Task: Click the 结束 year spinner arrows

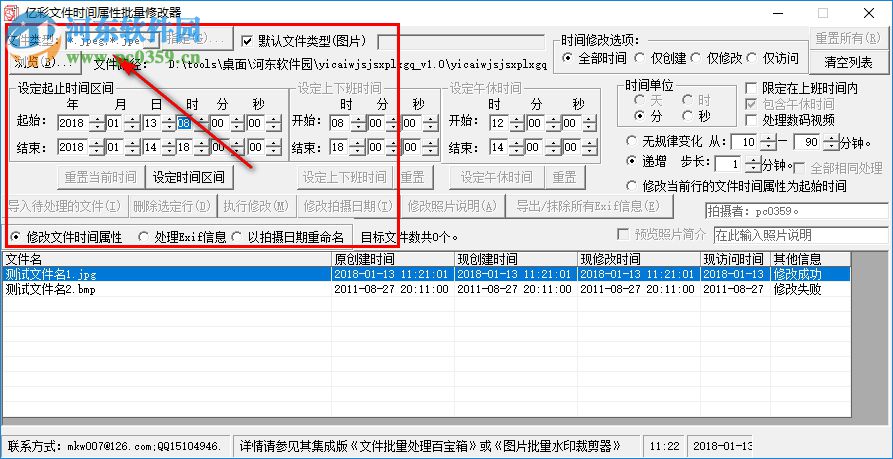Action: [x=97, y=147]
